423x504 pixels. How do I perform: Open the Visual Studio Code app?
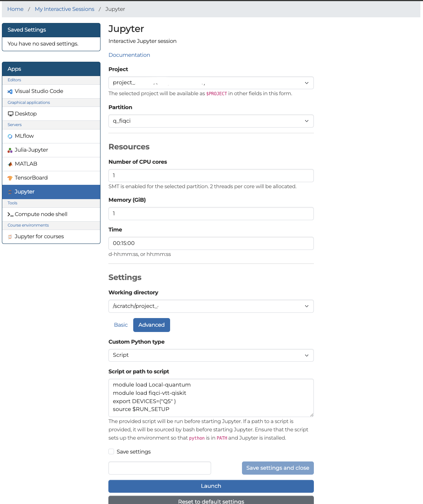[x=39, y=91]
